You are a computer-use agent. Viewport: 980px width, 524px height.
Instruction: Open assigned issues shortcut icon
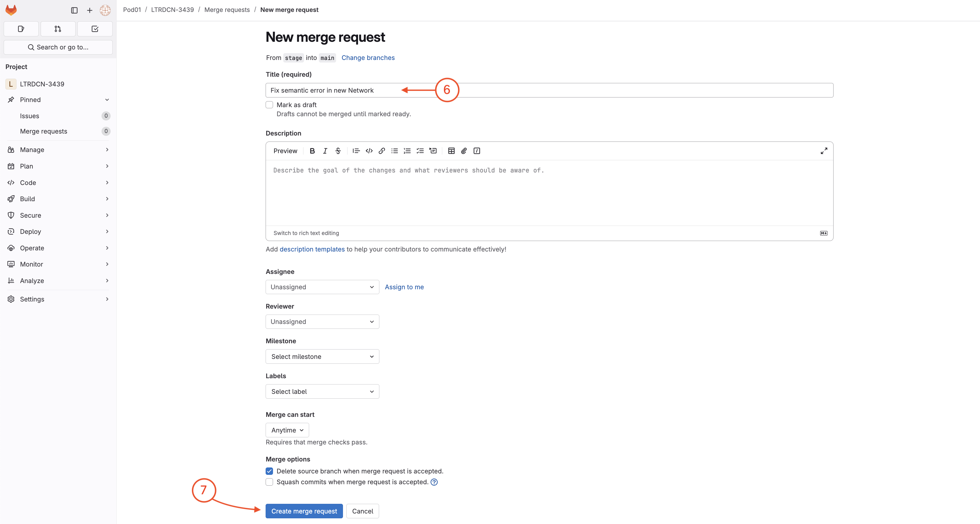[21, 29]
